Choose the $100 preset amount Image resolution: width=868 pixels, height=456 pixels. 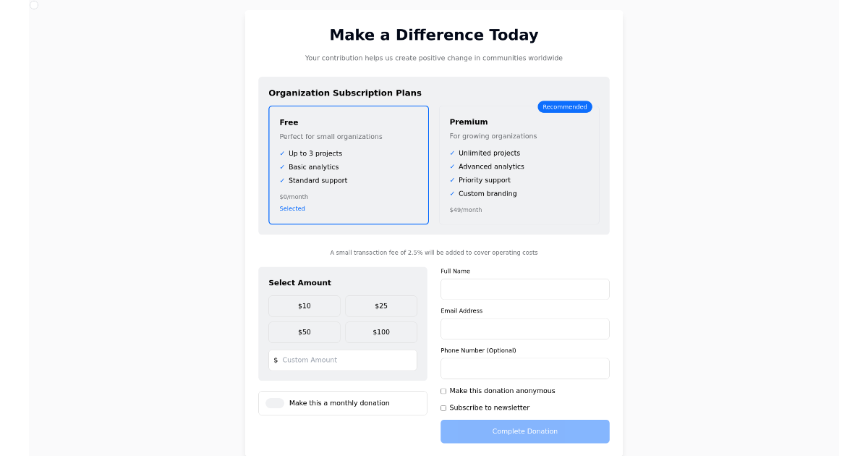pos(380,332)
